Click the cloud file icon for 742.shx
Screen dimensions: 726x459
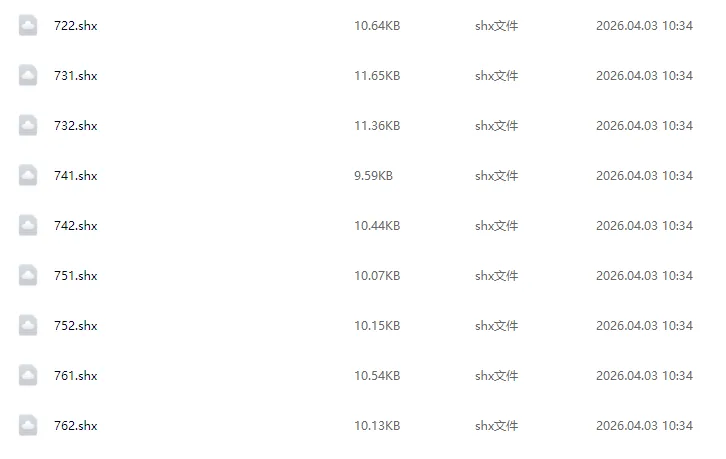(28, 226)
